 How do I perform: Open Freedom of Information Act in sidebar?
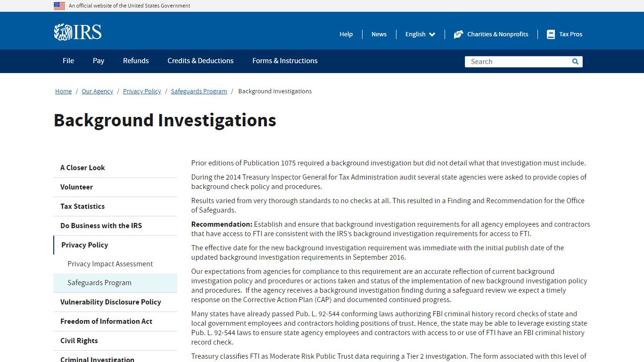click(x=115, y=321)
